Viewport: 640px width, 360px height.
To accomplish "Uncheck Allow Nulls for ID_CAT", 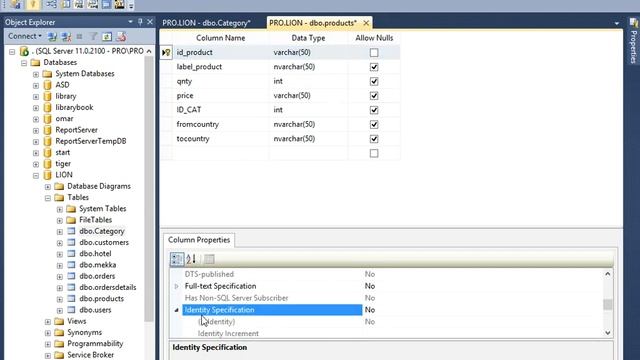I will point(374,110).
